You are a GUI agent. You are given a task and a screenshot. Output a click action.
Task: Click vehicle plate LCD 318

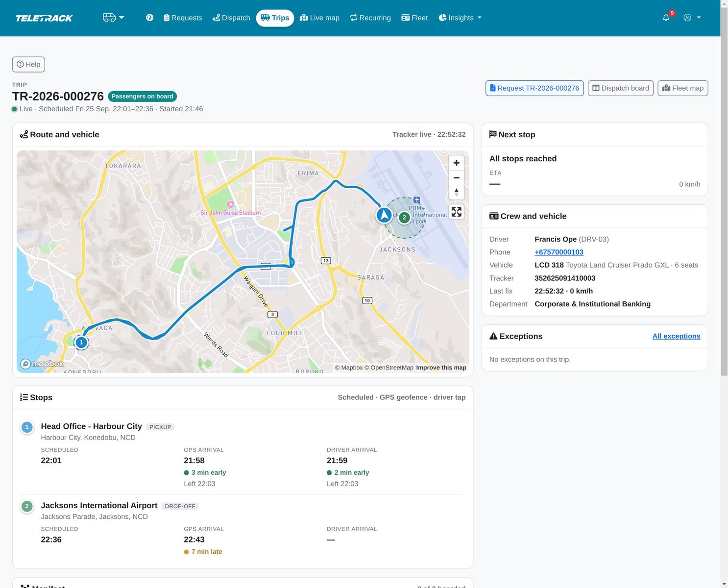[549, 265]
